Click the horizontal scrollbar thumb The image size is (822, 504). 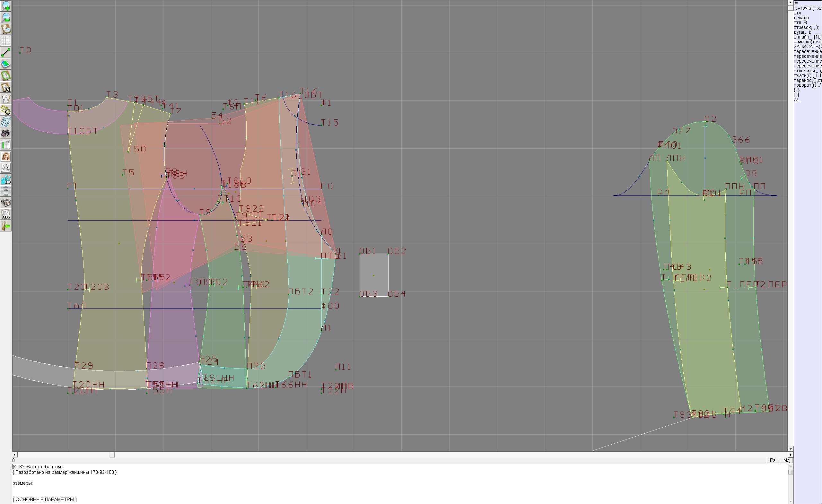click(x=112, y=455)
